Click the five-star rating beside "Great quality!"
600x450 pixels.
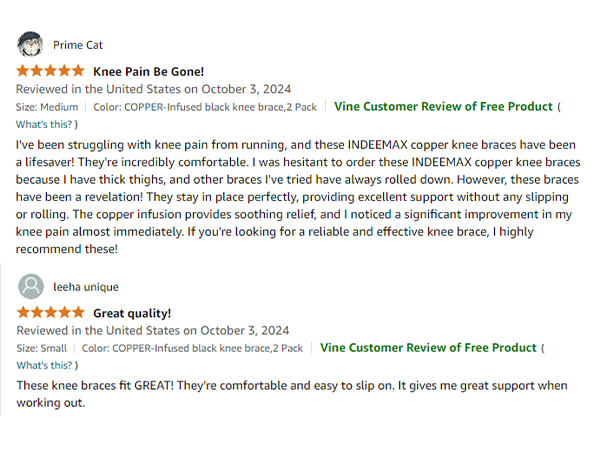50,312
